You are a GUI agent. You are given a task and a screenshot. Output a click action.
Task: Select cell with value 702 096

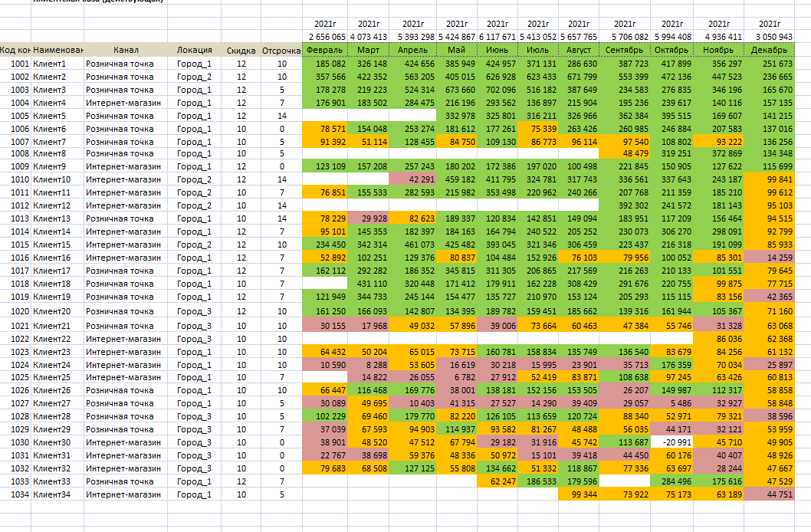pyautogui.click(x=497, y=90)
